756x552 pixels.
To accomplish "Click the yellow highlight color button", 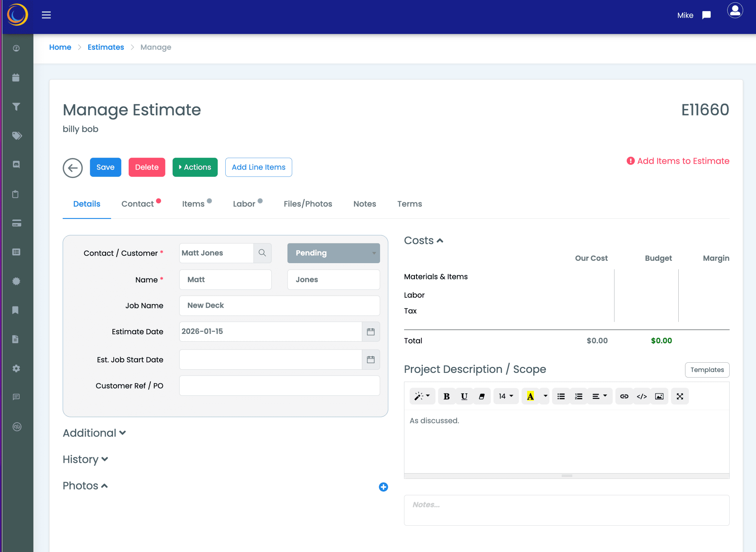I will click(530, 396).
